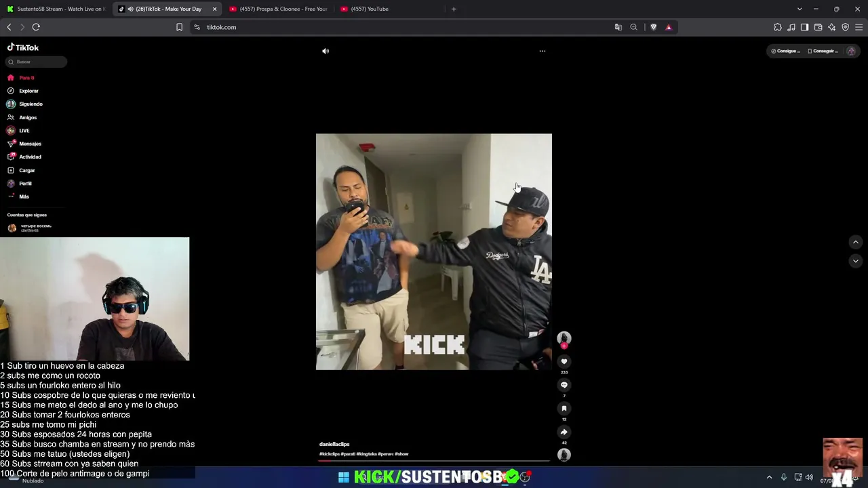Open the media playlist icon
Screen dimensions: 868x488
click(x=791, y=27)
